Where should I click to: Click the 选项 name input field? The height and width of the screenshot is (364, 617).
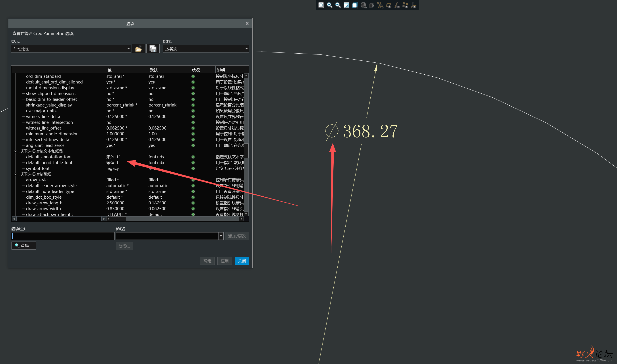[63, 236]
